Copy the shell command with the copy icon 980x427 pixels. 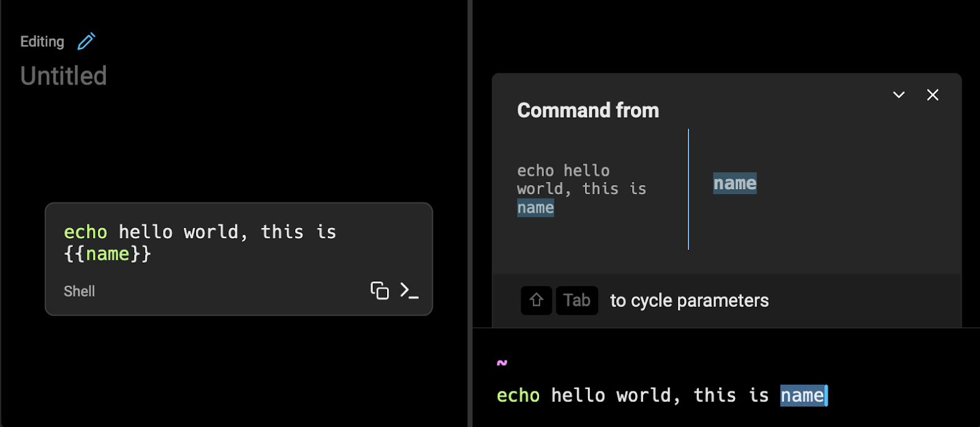380,290
